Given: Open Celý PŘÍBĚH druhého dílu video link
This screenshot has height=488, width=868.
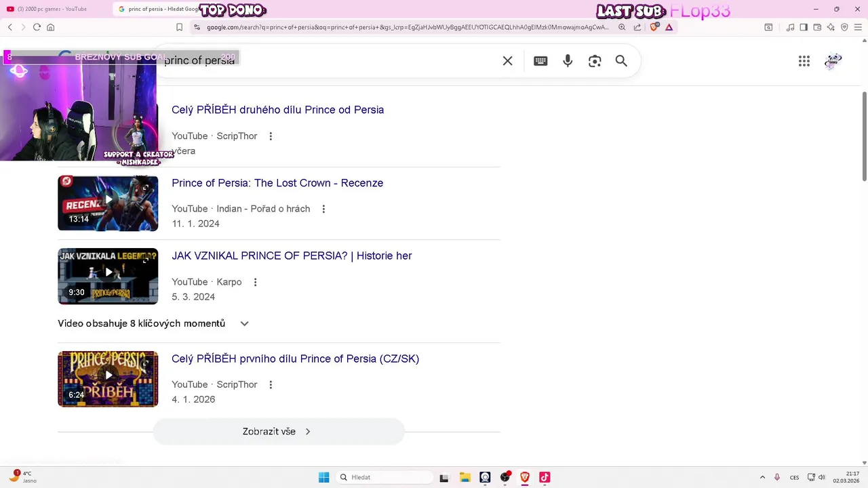Looking at the screenshot, I should click(277, 110).
